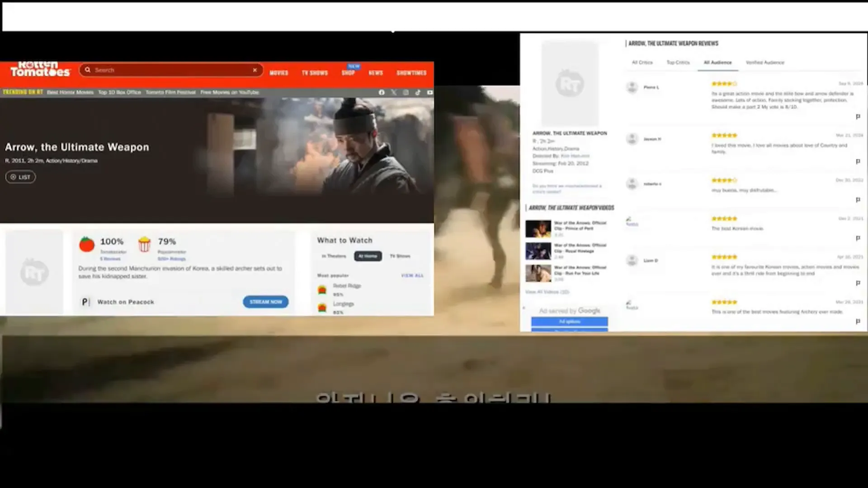Screen dimensions: 868x488
Task: Flag the 'best movies featuring Archery' review
Action: click(858, 321)
